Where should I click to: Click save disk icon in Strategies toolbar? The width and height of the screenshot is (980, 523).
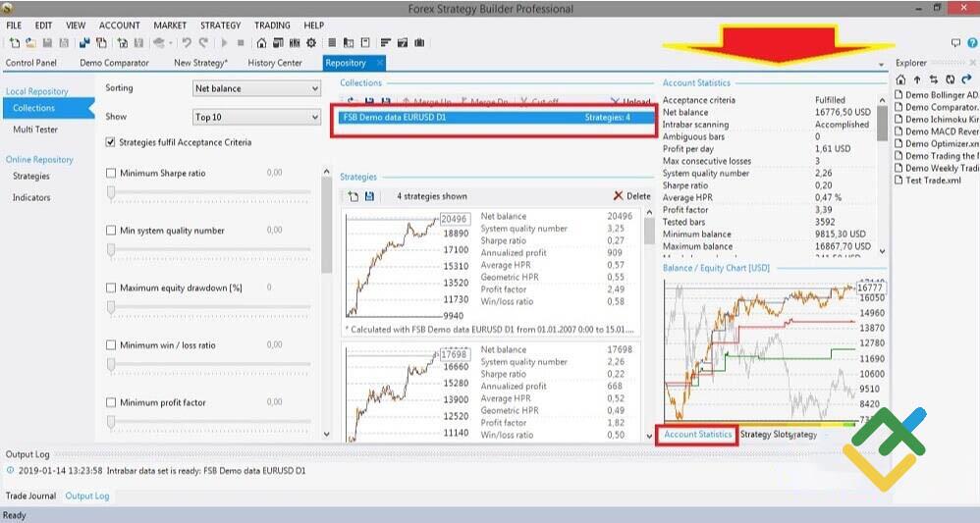(x=369, y=196)
